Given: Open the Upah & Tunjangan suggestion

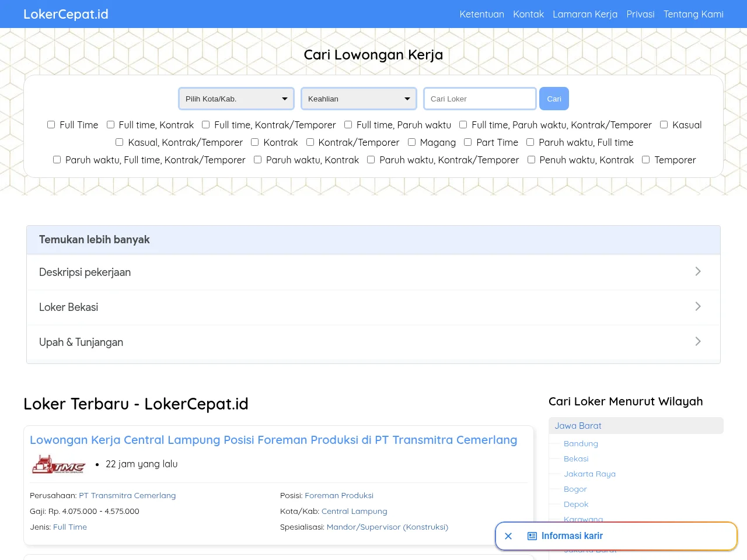Looking at the screenshot, I should click(373, 342).
